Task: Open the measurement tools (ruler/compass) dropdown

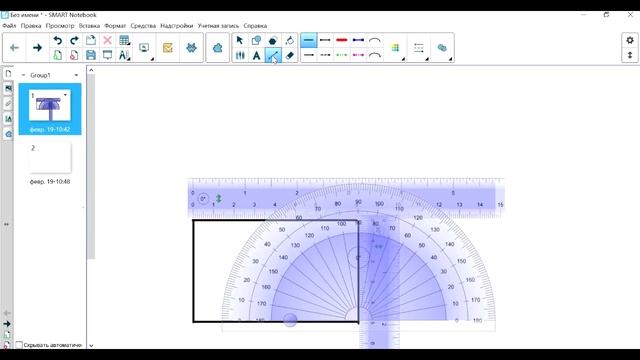Action: 124,55
